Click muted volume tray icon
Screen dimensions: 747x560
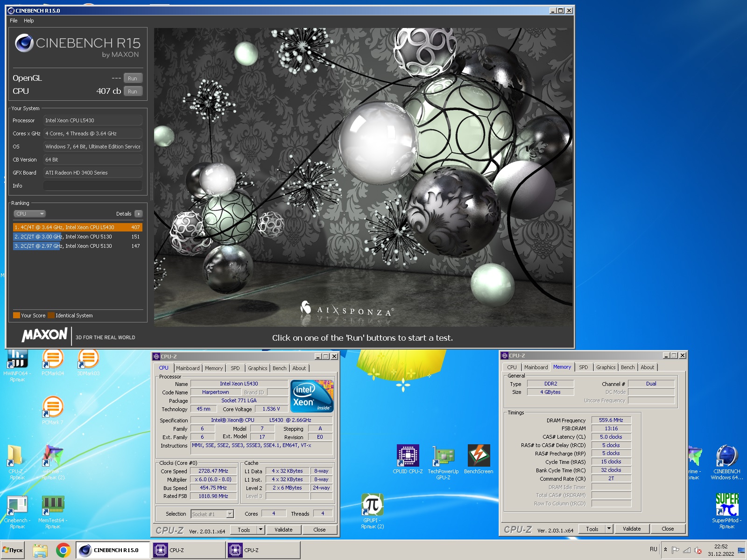[x=698, y=550]
